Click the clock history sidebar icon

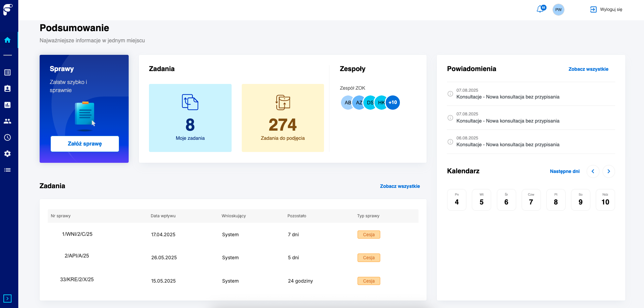(x=7, y=137)
